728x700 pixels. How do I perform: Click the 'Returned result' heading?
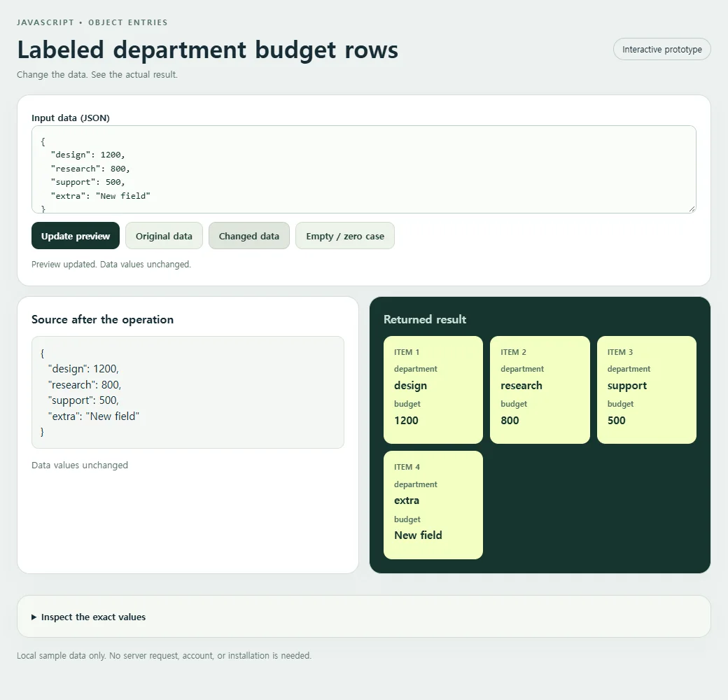point(425,319)
